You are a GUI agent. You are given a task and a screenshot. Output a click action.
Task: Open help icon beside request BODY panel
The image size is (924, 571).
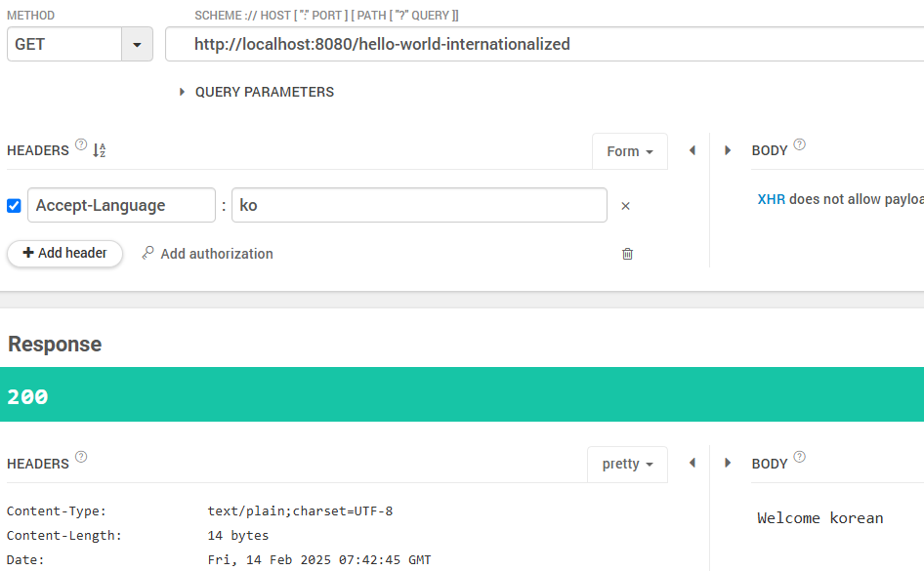pos(799,144)
